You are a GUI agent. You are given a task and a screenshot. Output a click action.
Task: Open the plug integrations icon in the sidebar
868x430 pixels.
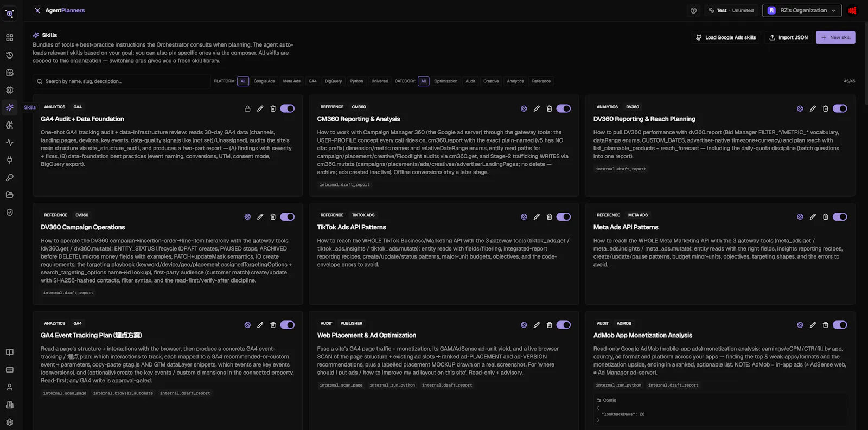point(10,160)
